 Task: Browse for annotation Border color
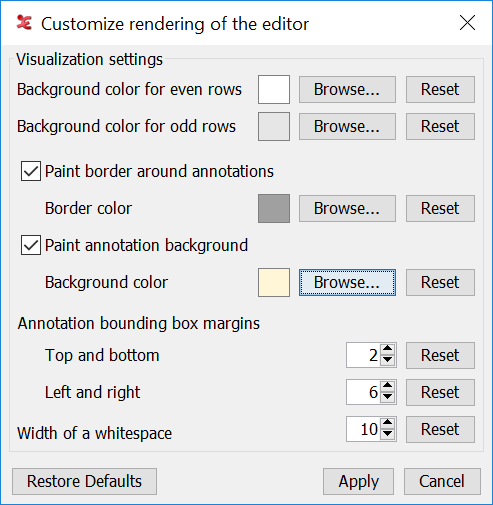(347, 209)
